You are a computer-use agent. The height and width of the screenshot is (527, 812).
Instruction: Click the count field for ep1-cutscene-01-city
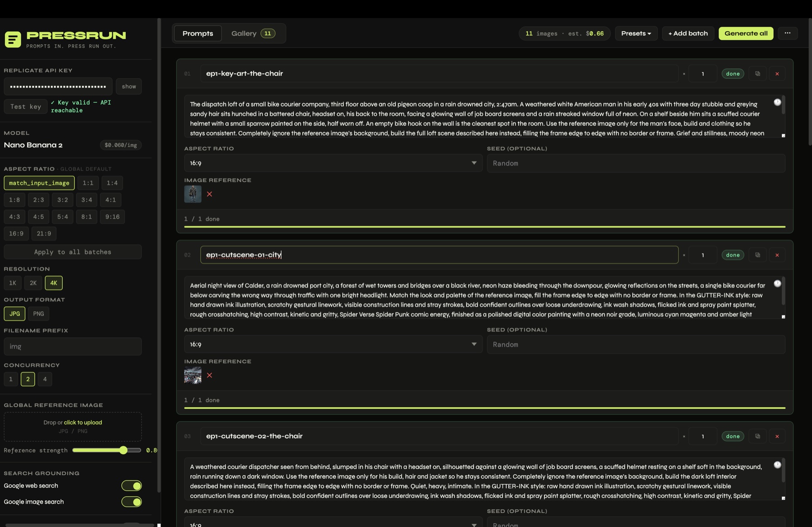point(702,255)
